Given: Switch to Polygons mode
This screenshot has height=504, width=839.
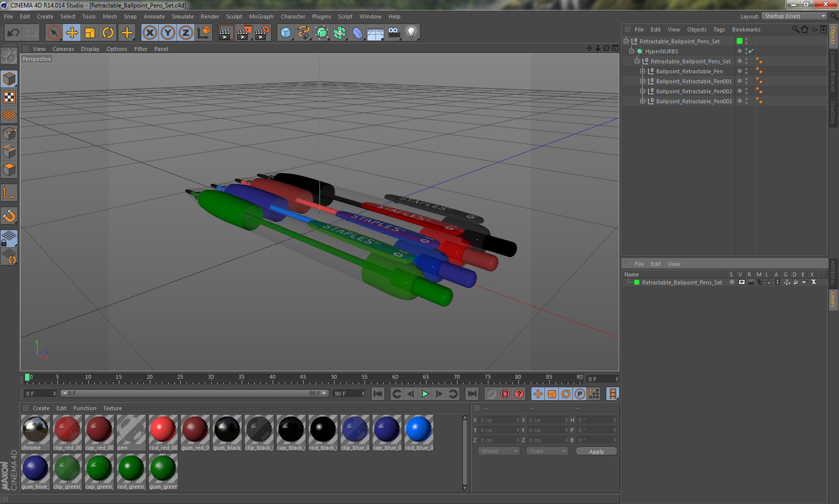Looking at the screenshot, I should (x=9, y=170).
